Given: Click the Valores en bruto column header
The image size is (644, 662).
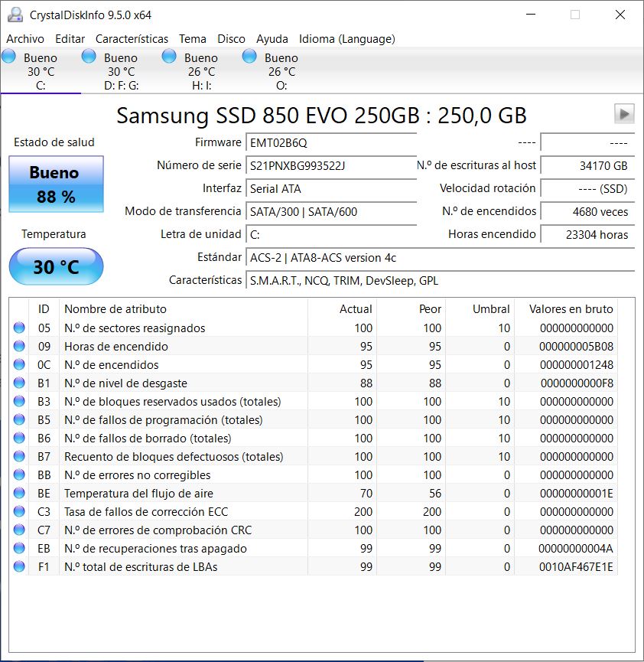Looking at the screenshot, I should pos(571,309).
